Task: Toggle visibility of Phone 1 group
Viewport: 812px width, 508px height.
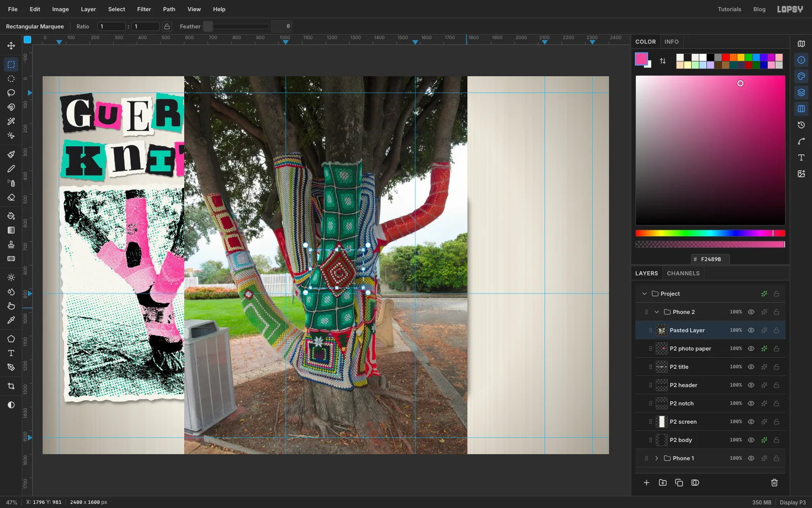Action: click(x=751, y=458)
